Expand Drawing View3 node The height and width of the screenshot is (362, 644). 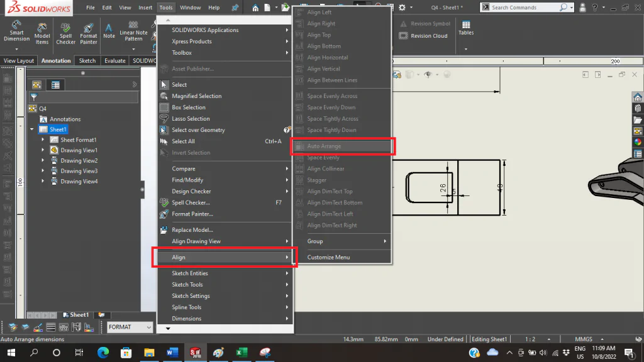click(43, 171)
